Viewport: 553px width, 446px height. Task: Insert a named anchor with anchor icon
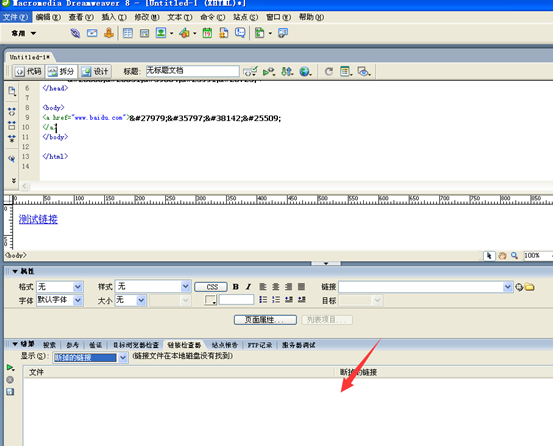click(x=109, y=33)
